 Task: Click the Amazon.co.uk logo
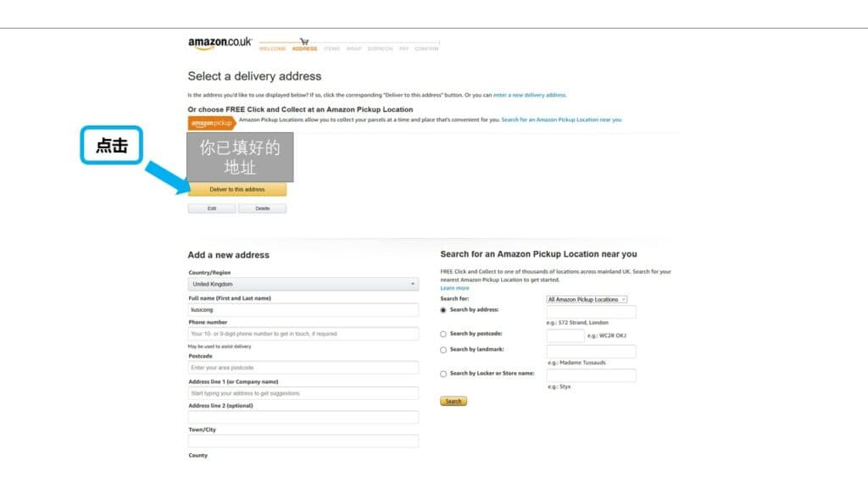220,43
